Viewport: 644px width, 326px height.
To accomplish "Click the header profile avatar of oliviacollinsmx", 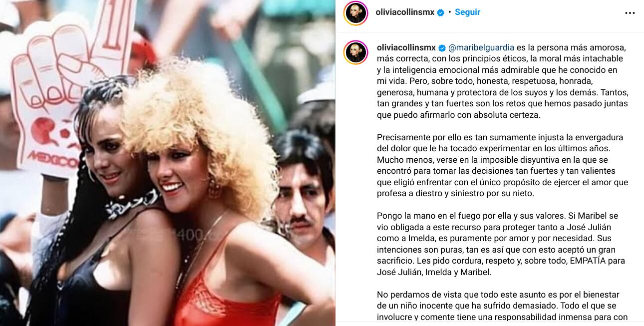I will click(356, 13).
